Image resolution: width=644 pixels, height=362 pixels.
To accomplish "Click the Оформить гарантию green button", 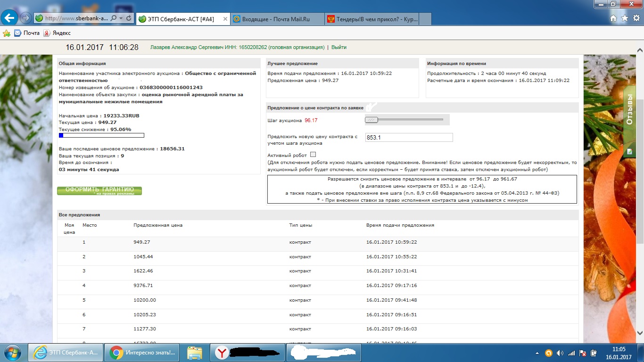I will point(99,190).
